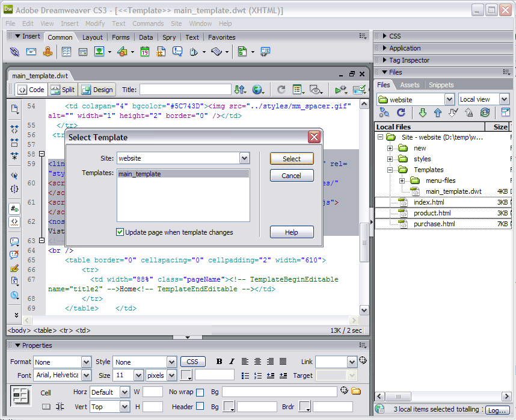This screenshot has height=420, width=516.
Task: Open File Management icon in document toolbar
Action: (240, 90)
